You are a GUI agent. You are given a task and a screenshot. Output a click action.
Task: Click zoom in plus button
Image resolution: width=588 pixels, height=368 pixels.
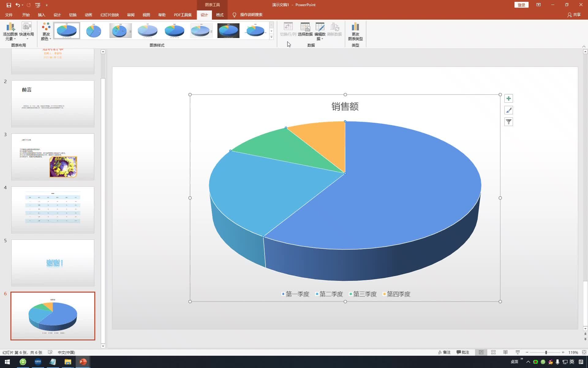[x=563, y=352]
